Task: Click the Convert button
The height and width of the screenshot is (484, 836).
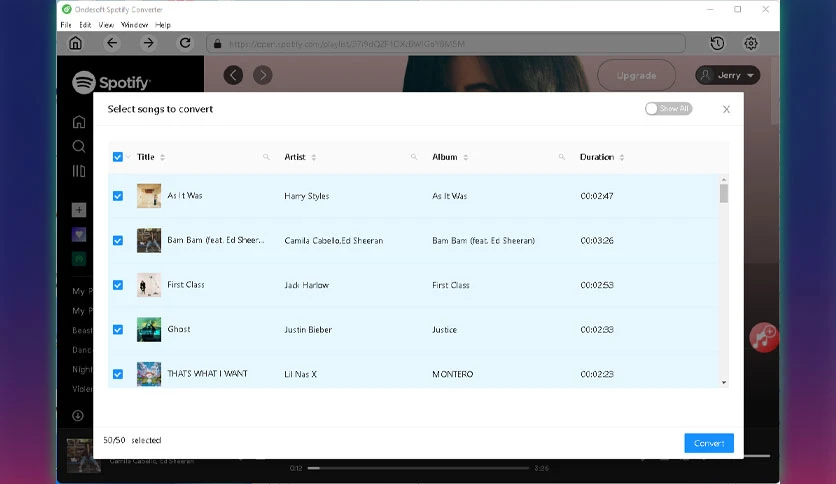Action: click(709, 443)
